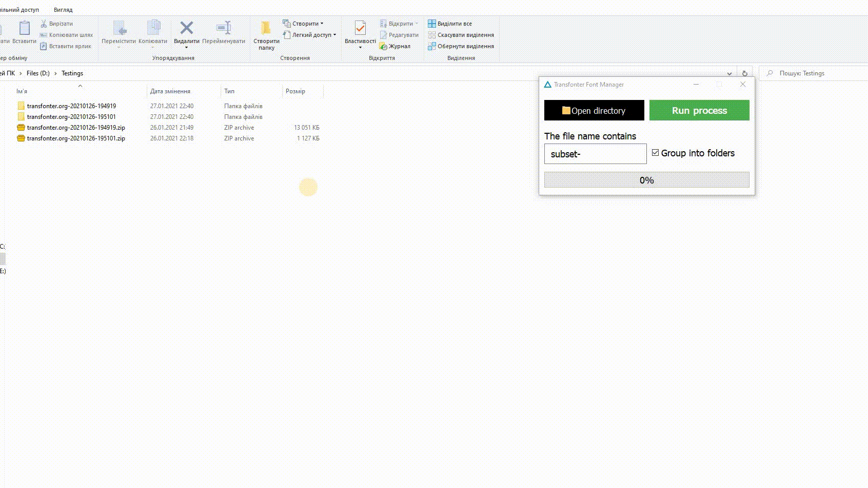The image size is (868, 488).
Task: Focus the file name contains input field
Action: [595, 154]
